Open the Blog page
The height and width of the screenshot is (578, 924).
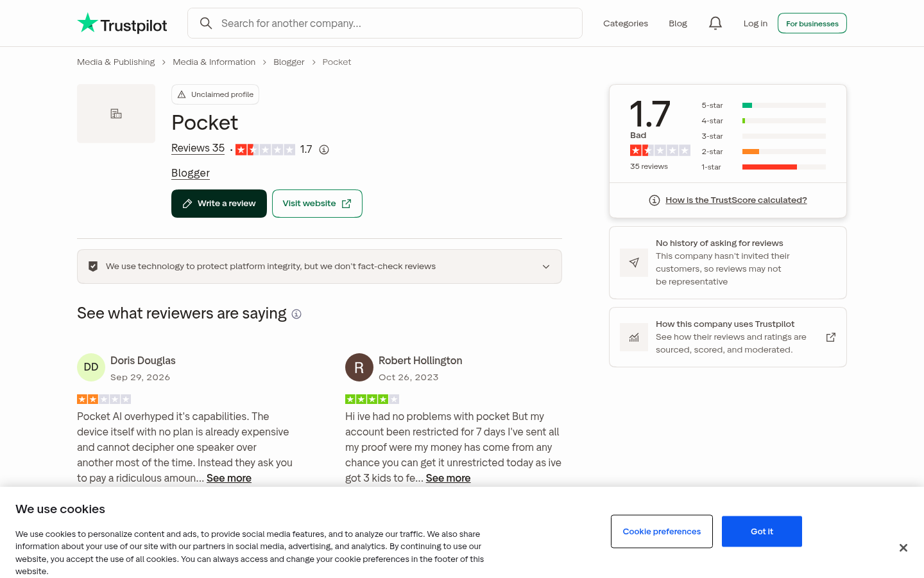click(678, 23)
